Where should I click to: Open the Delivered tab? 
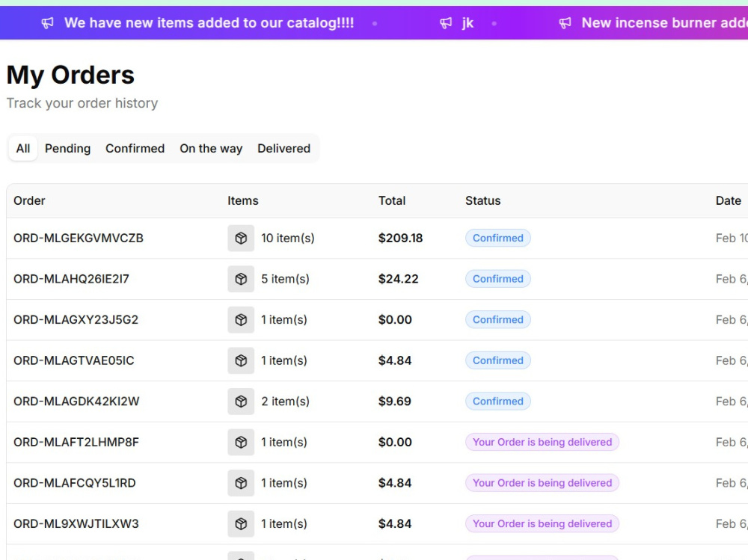(x=283, y=148)
